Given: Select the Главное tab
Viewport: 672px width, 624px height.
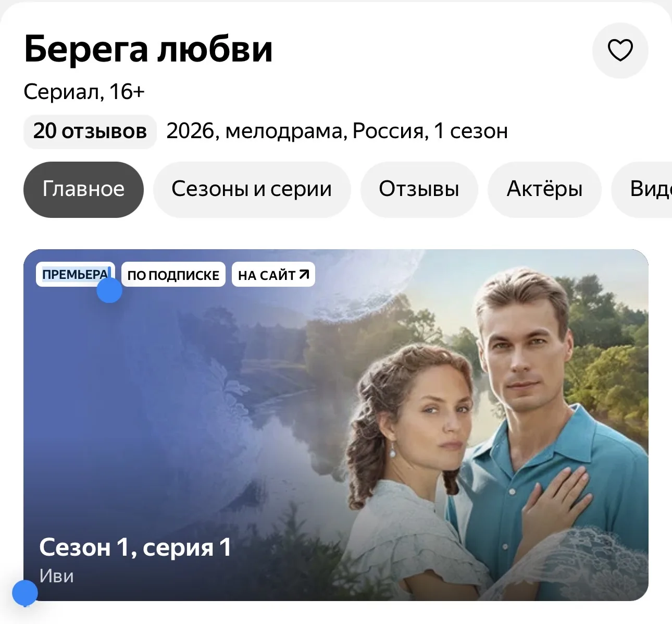Looking at the screenshot, I should click(x=83, y=189).
